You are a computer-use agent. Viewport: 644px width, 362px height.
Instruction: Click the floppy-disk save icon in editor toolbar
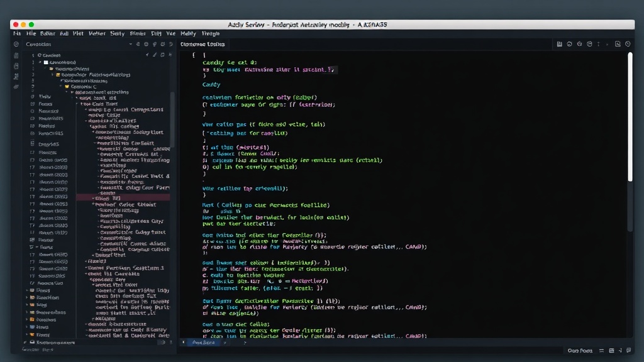click(x=559, y=44)
